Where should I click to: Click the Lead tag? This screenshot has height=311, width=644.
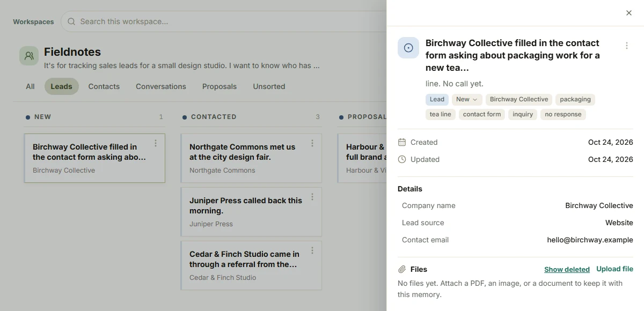click(437, 99)
